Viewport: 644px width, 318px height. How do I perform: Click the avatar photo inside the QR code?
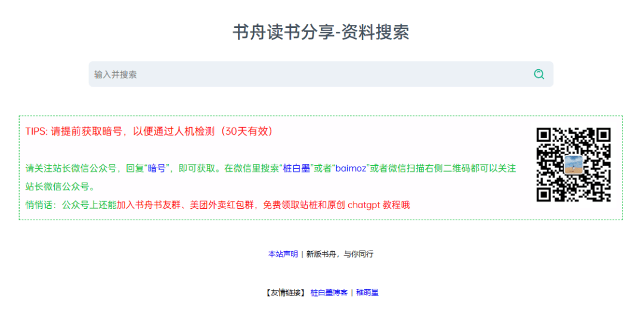tap(573, 164)
